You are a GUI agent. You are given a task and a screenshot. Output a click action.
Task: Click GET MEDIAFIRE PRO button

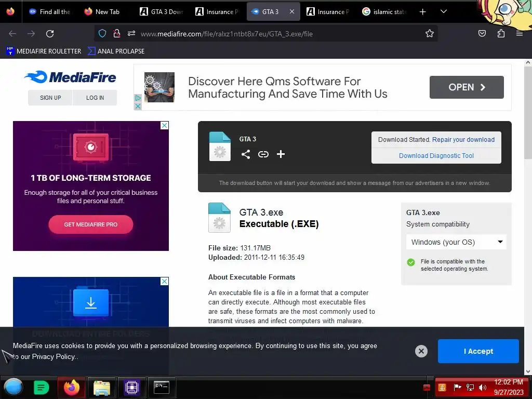90,224
